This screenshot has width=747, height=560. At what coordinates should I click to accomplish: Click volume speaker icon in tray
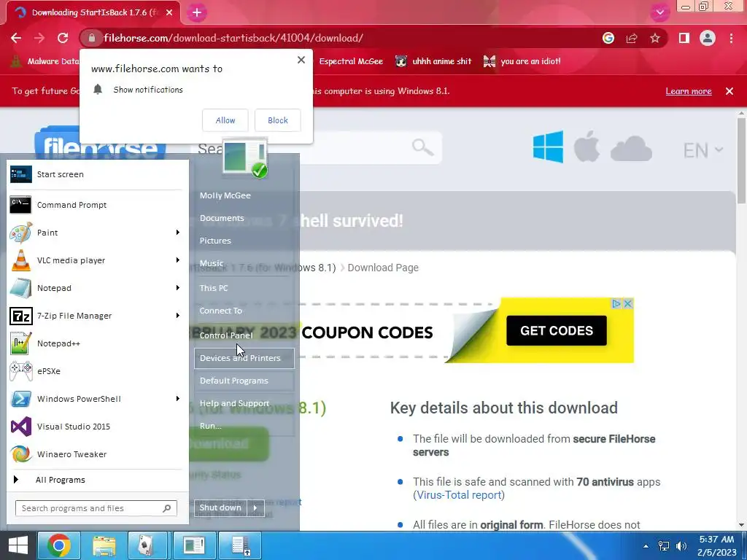coord(681,546)
